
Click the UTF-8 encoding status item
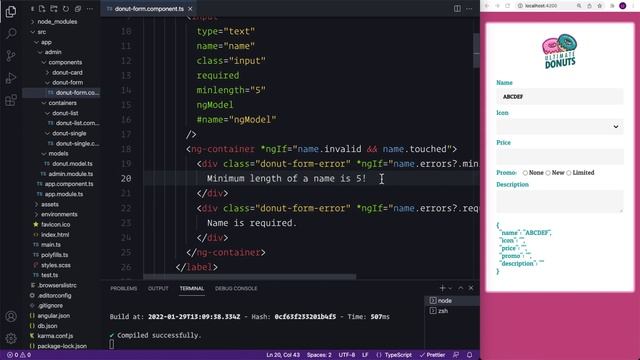pyautogui.click(x=347, y=355)
